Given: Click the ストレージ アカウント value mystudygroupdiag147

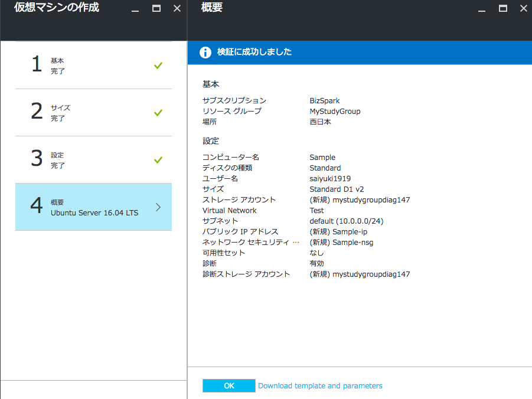Looking at the screenshot, I should coord(360,199).
